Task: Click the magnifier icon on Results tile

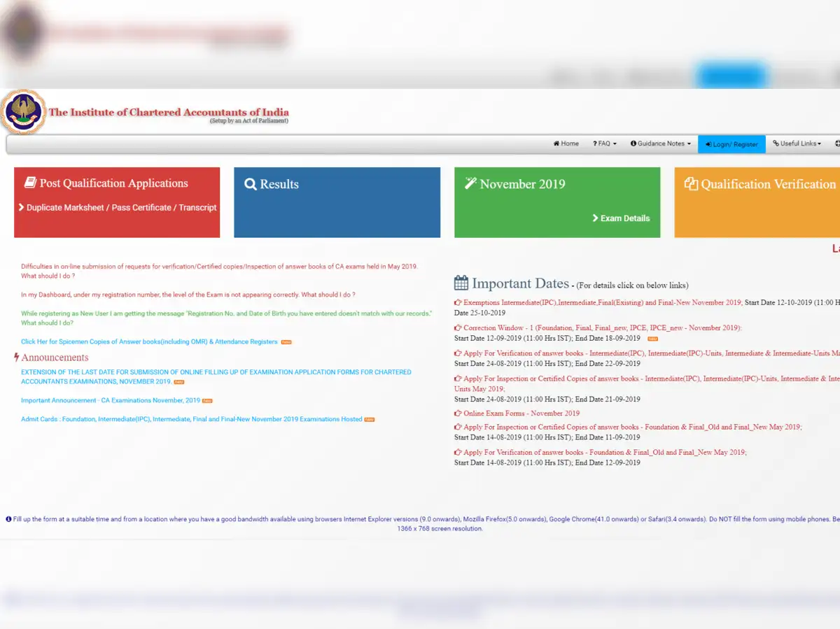Action: pyautogui.click(x=251, y=184)
